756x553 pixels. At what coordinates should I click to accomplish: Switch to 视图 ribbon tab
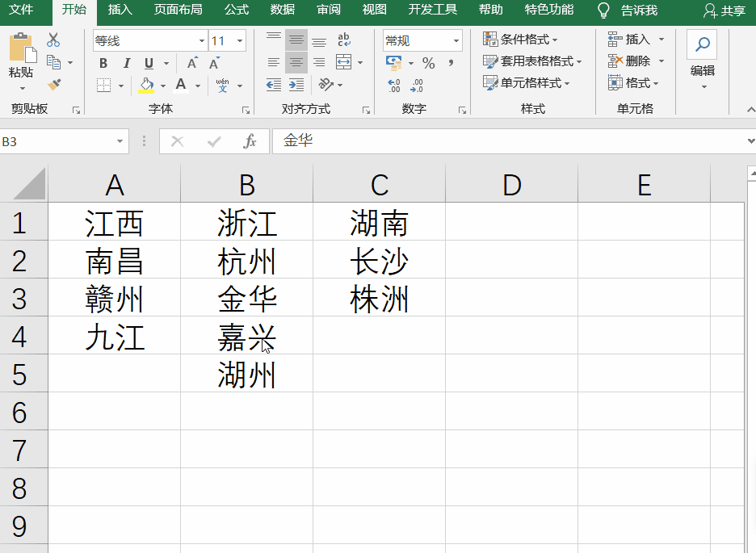click(x=374, y=10)
